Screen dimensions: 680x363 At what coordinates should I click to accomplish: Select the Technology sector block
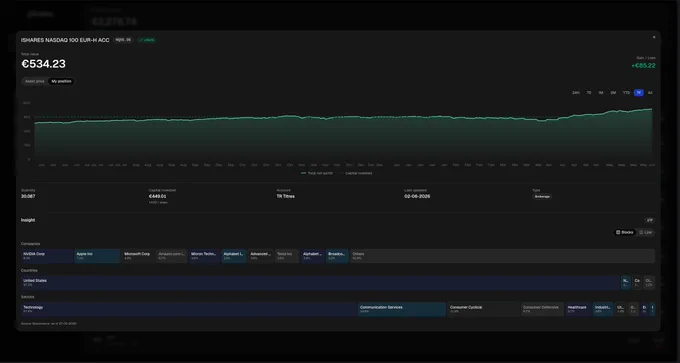point(189,309)
